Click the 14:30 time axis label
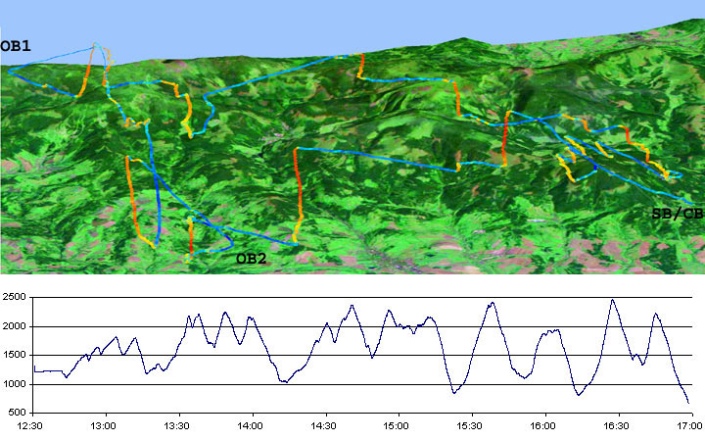Image resolution: width=705 pixels, height=441 pixels. click(x=324, y=425)
